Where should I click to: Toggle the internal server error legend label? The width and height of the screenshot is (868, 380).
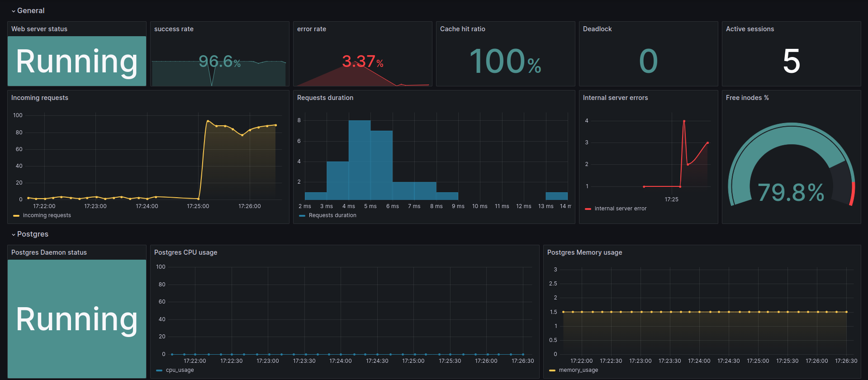(x=620, y=209)
